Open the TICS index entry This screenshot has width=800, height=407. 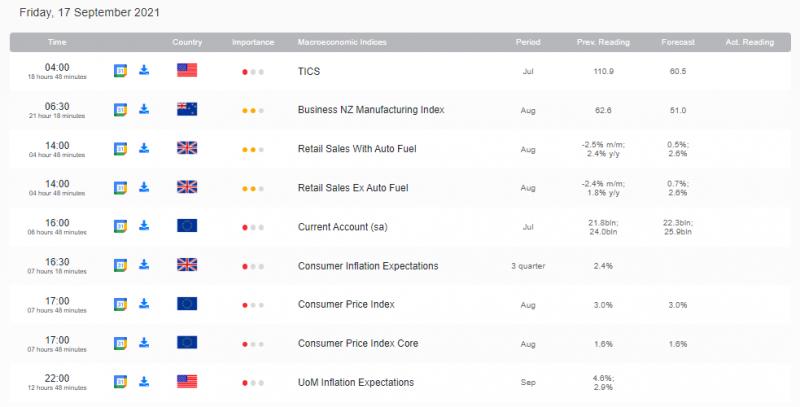pyautogui.click(x=309, y=71)
